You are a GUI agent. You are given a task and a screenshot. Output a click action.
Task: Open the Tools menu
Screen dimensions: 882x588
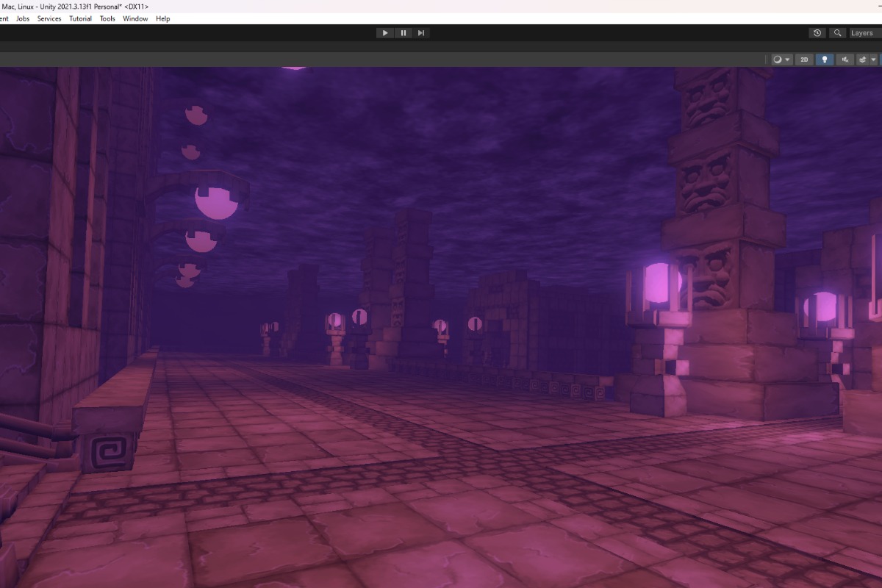click(107, 18)
